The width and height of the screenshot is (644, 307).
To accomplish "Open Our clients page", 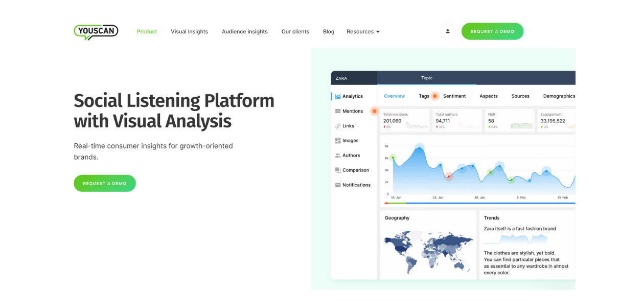I will click(295, 32).
